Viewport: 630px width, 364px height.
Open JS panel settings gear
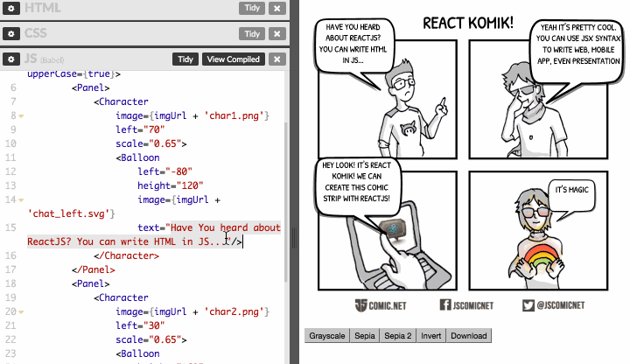tap(11, 59)
